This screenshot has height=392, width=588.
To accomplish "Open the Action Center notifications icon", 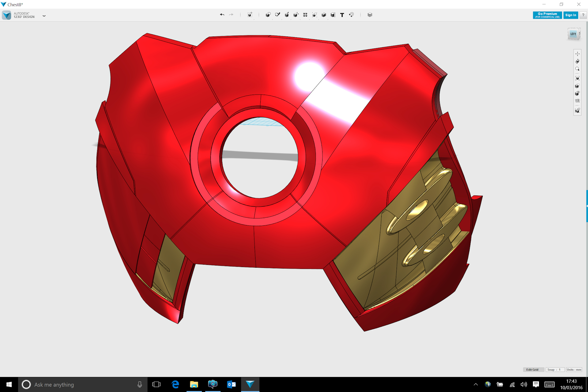I will [x=536, y=384].
